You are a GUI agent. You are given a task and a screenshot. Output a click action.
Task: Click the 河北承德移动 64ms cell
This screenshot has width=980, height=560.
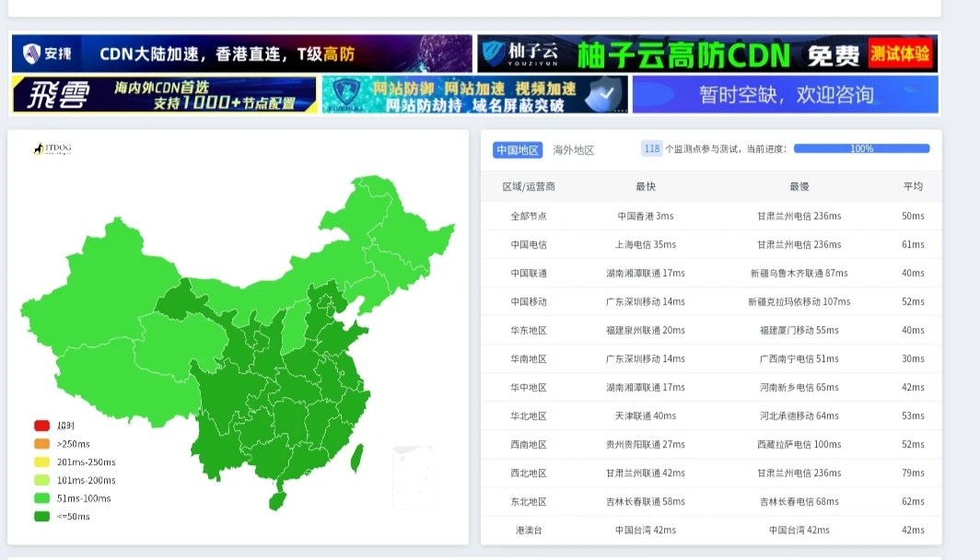799,415
